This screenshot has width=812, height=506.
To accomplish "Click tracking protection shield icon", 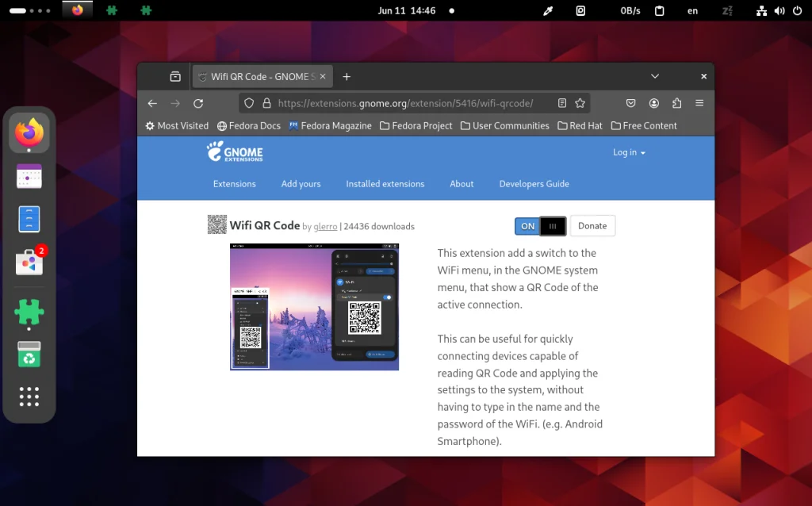I will (249, 103).
